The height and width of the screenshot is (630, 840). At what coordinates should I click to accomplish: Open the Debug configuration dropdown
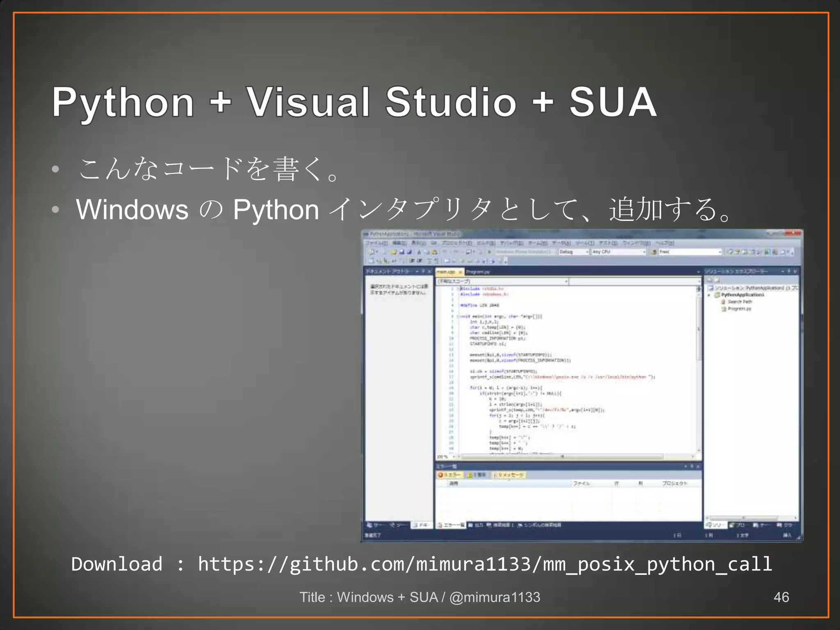tap(573, 252)
